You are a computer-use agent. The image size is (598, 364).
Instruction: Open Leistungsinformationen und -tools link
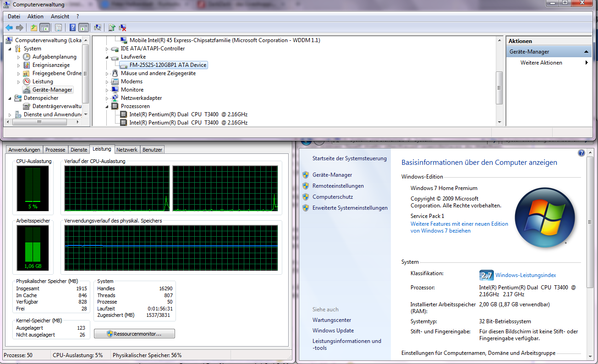[x=347, y=344]
